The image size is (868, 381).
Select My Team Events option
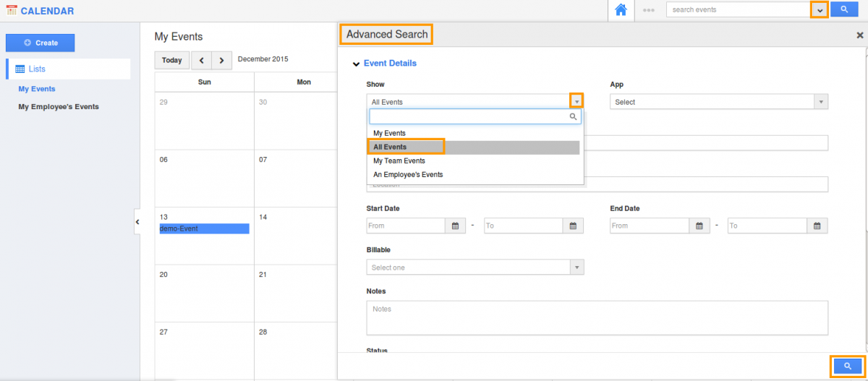[399, 160]
